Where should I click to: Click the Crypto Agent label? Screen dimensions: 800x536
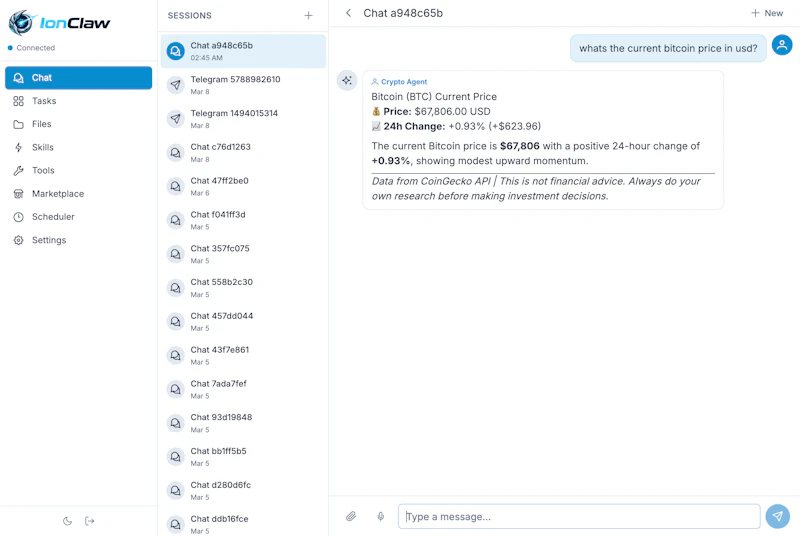pyautogui.click(x=399, y=82)
